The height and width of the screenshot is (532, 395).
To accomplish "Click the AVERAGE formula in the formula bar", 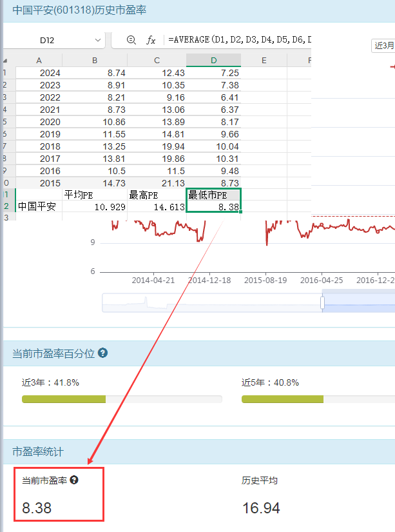I will (x=239, y=40).
